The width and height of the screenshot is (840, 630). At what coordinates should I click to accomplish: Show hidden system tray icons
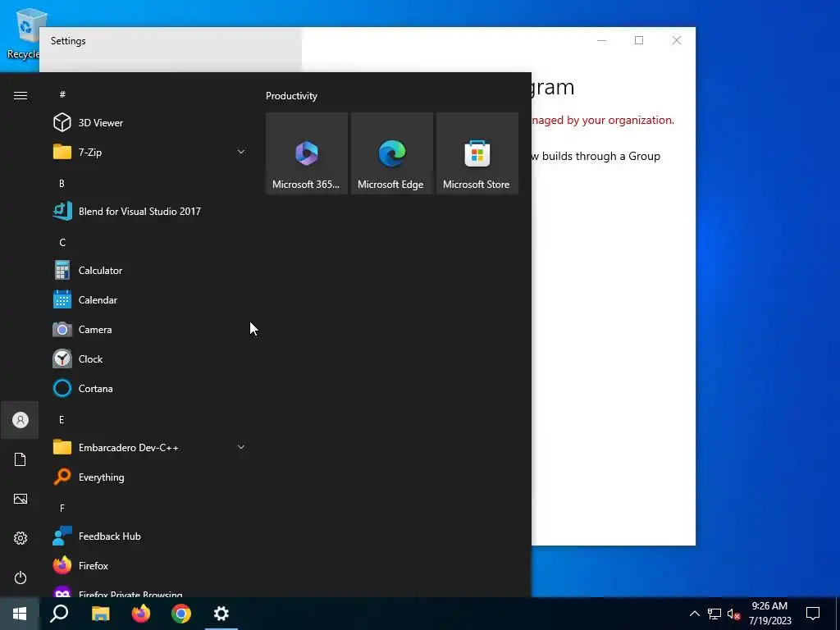pyautogui.click(x=694, y=614)
